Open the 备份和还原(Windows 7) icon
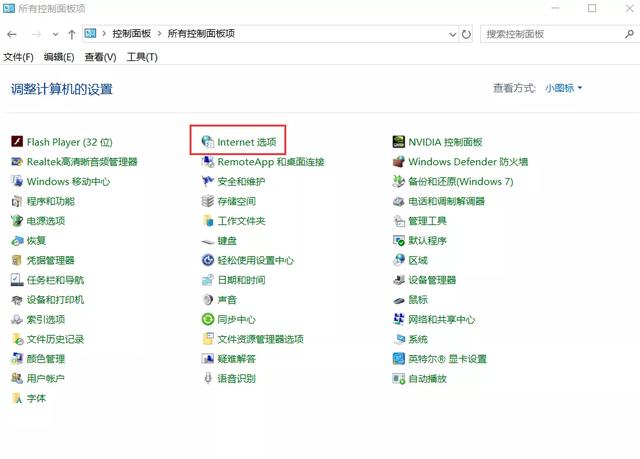This screenshot has width=640, height=459. (x=398, y=181)
